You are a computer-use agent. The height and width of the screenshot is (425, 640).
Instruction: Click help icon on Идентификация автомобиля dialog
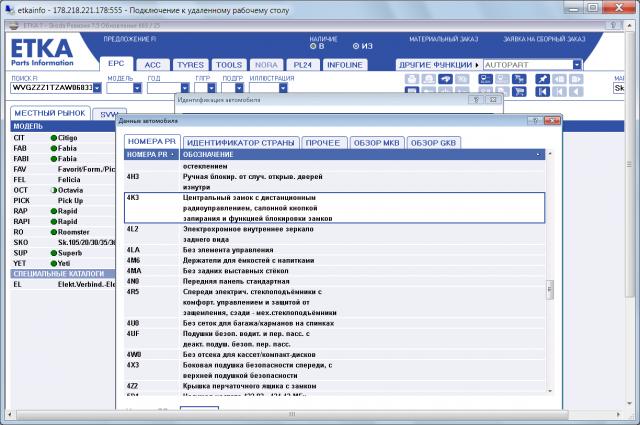tap(476, 100)
